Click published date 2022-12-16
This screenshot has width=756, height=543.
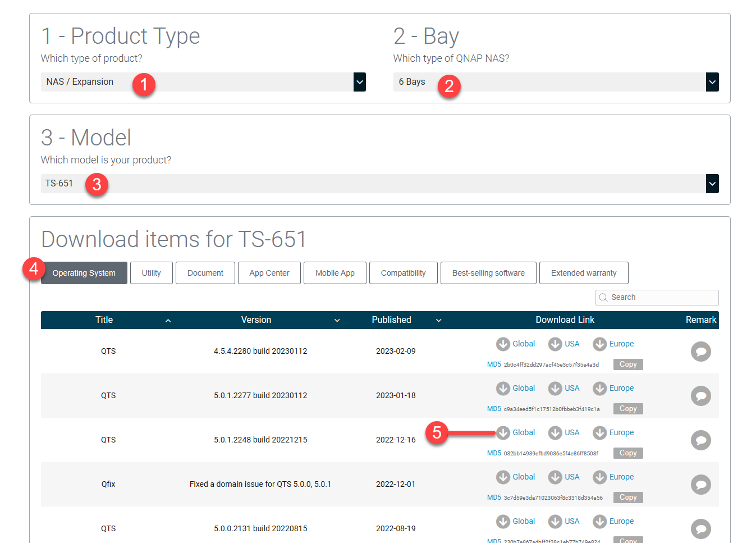[396, 440]
